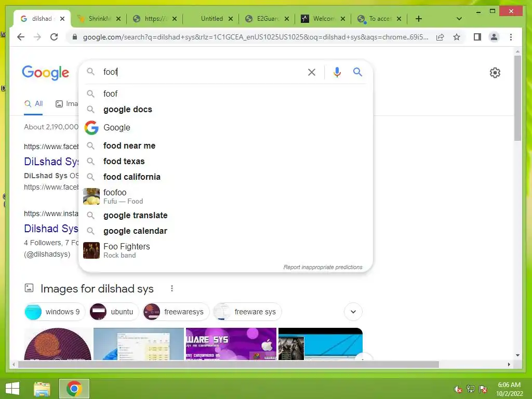Screen dimensions: 532x399
Task: Close the E2Guardian tab
Action: coord(287,19)
